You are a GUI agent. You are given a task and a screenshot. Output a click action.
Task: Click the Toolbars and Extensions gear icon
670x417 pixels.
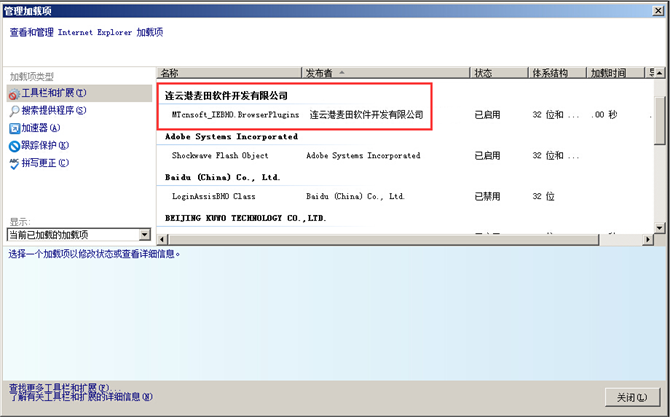[14, 94]
